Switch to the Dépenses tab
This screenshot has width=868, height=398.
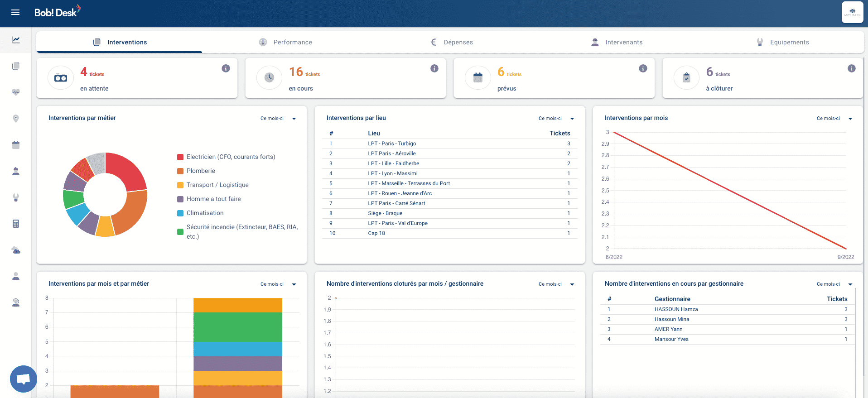coord(451,42)
